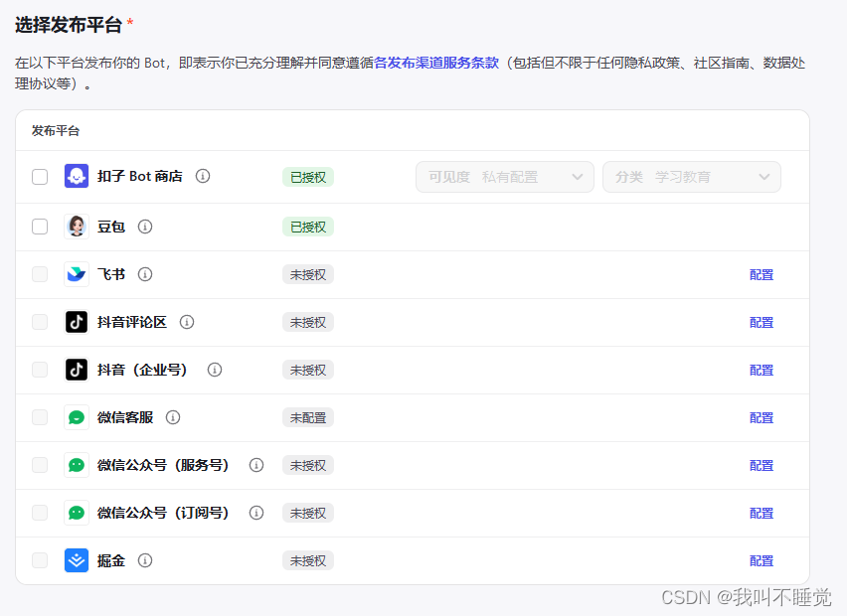847x616 pixels.
Task: Click 配置 for the 飞书 platform
Action: click(762, 275)
